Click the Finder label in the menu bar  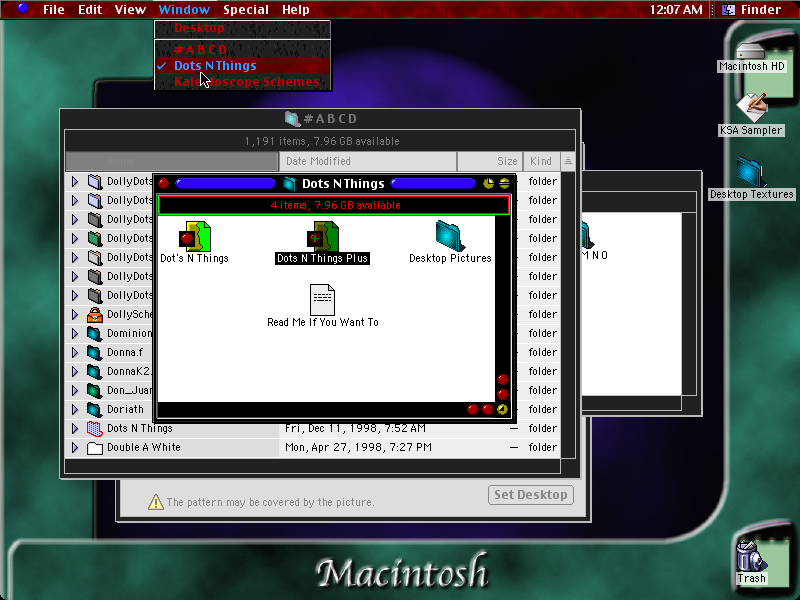(761, 10)
